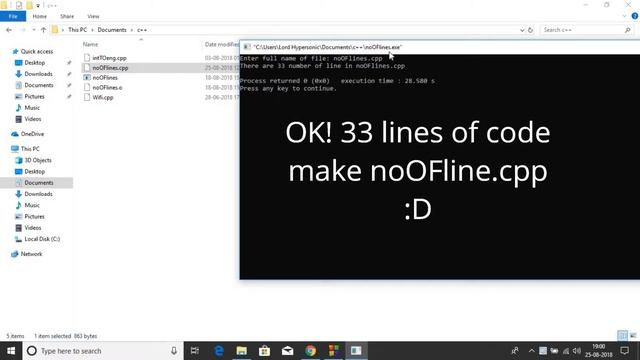
Task: Open the recent locations dropdown arrow
Action: click(x=33, y=30)
